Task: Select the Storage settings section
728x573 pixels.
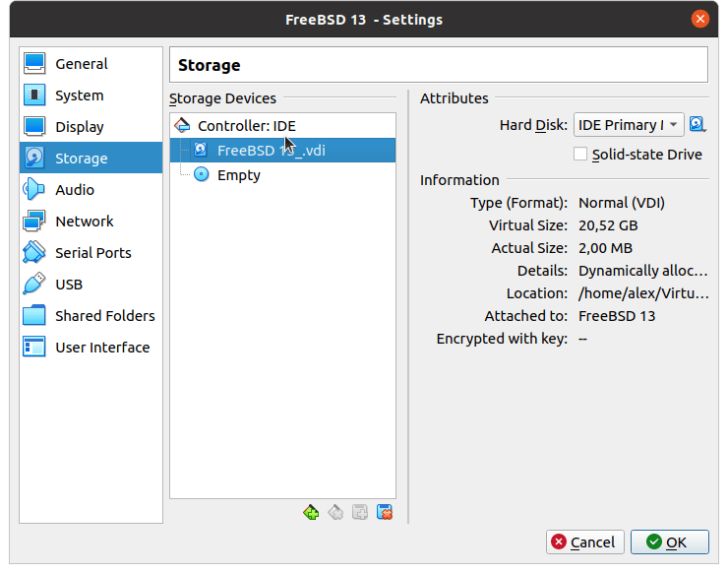Action: click(x=91, y=158)
